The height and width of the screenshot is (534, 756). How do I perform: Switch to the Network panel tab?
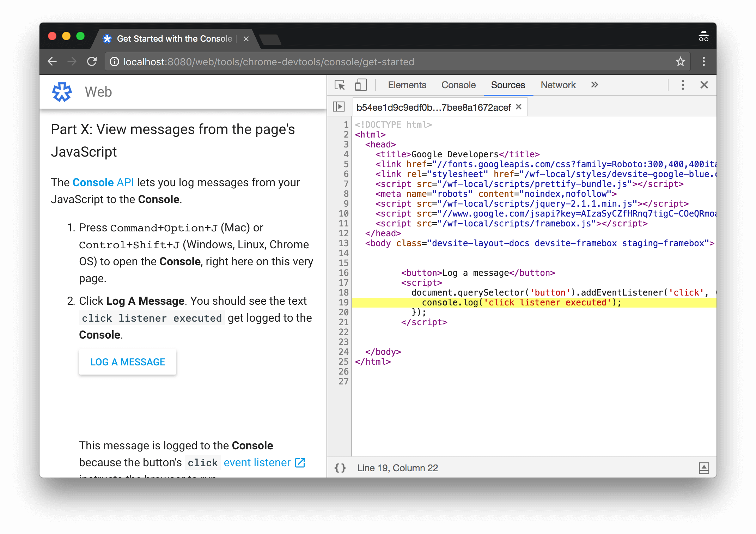point(558,85)
